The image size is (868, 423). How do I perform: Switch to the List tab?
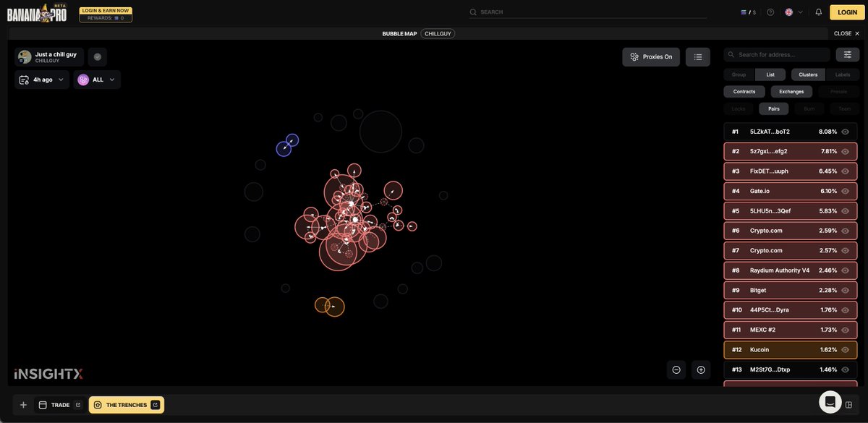coord(770,74)
